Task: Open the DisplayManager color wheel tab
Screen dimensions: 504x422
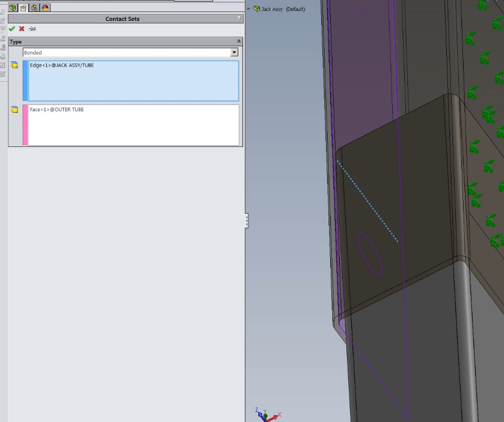Action: (45, 8)
